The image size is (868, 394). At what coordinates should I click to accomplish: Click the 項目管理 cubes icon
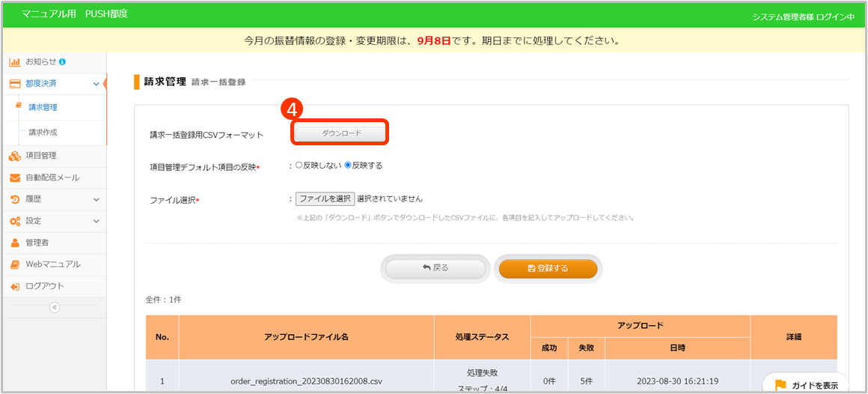pyautogui.click(x=15, y=156)
